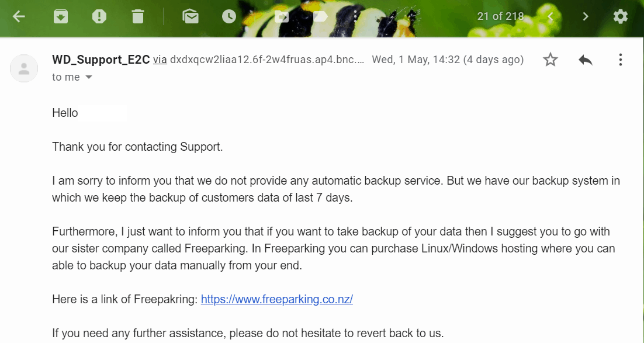Viewport: 644px width, 343px height.
Task: Expand the 'to me' recipient details
Action: 89,77
